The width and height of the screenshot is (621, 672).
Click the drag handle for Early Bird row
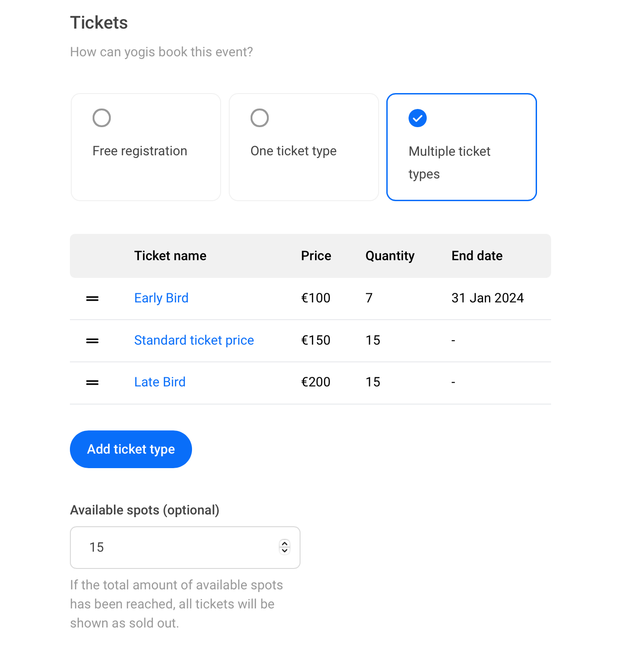(x=93, y=299)
